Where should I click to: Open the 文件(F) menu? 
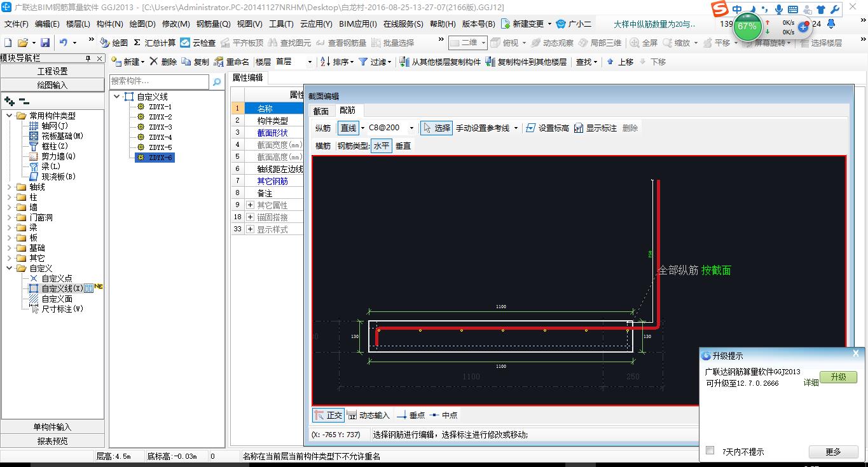pyautogui.click(x=17, y=24)
